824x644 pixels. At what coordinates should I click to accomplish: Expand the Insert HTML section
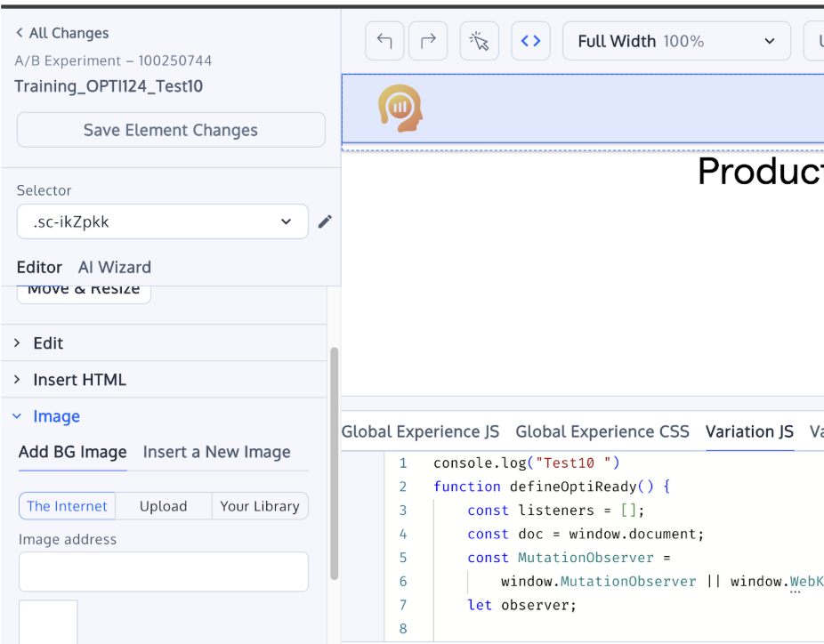click(79, 380)
